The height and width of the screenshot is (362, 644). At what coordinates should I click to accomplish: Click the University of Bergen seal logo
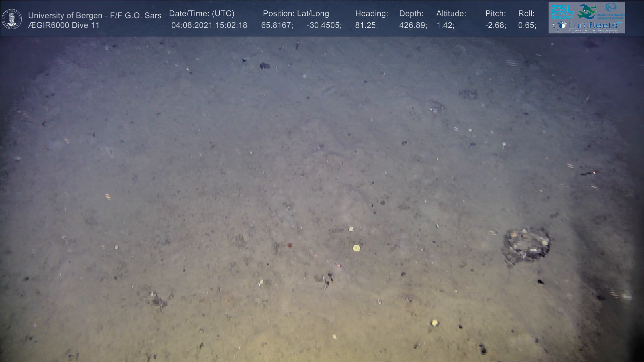[12, 19]
